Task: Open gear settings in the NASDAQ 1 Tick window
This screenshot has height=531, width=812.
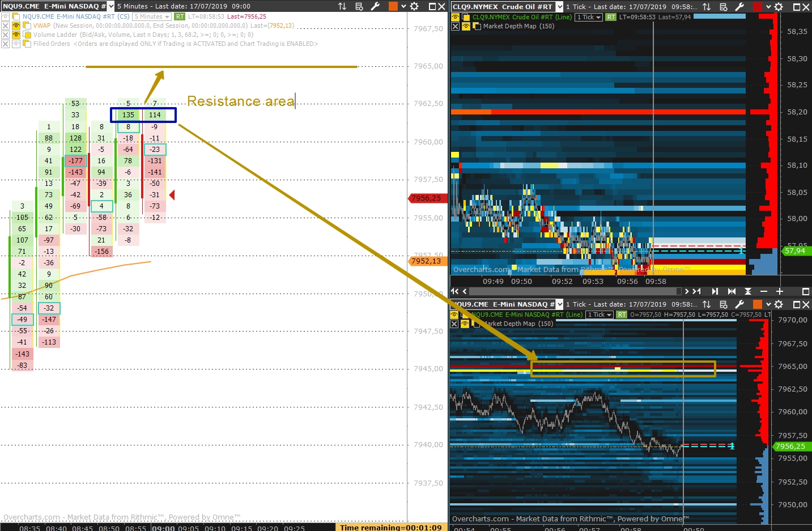Action: (779, 304)
